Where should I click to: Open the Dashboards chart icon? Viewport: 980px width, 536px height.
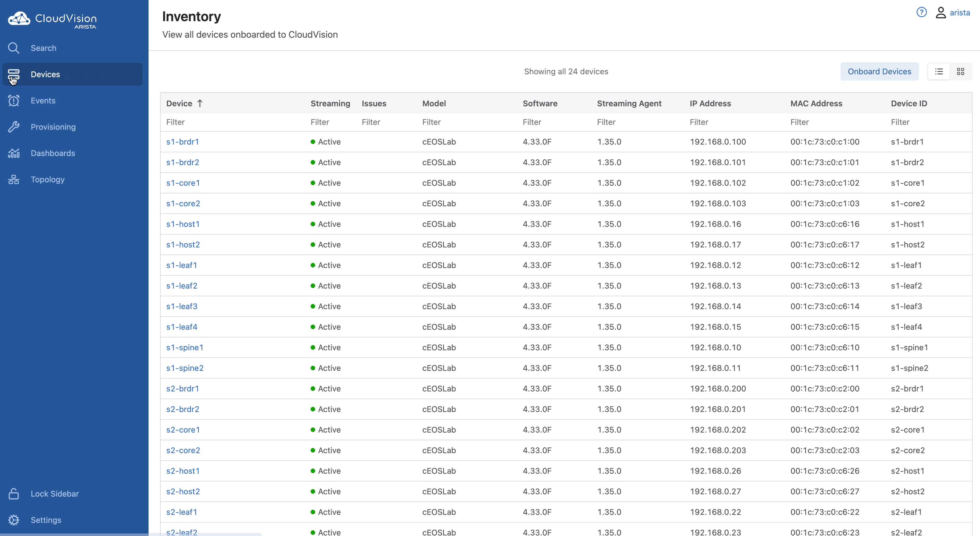tap(14, 153)
